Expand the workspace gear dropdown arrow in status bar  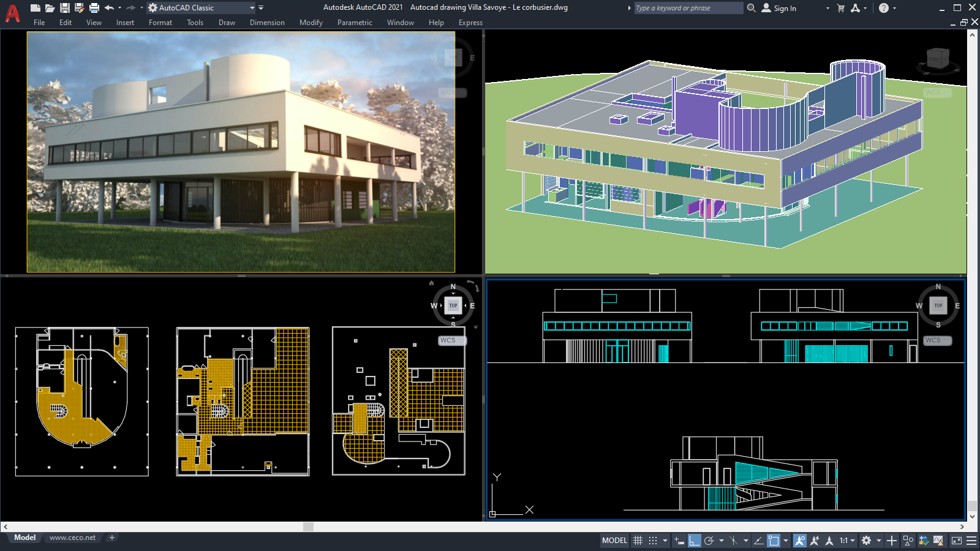pos(879,541)
